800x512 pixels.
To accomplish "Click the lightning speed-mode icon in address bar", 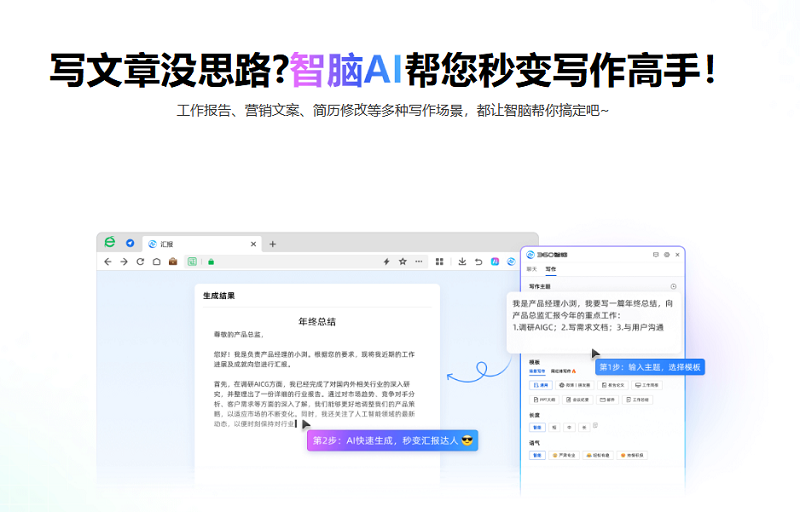I will [x=386, y=262].
